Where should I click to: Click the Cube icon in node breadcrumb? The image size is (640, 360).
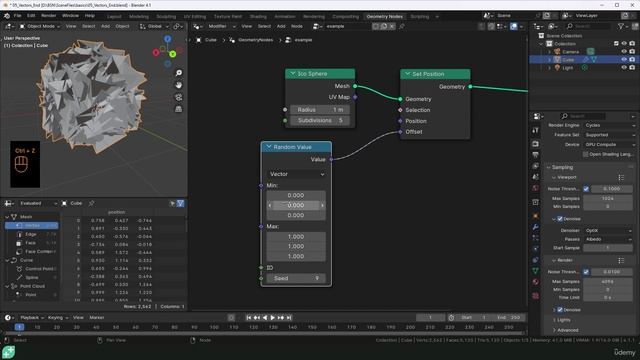tap(198, 40)
